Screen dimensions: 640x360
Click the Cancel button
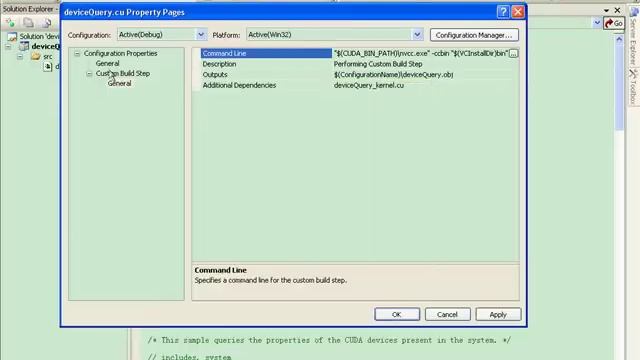447,314
